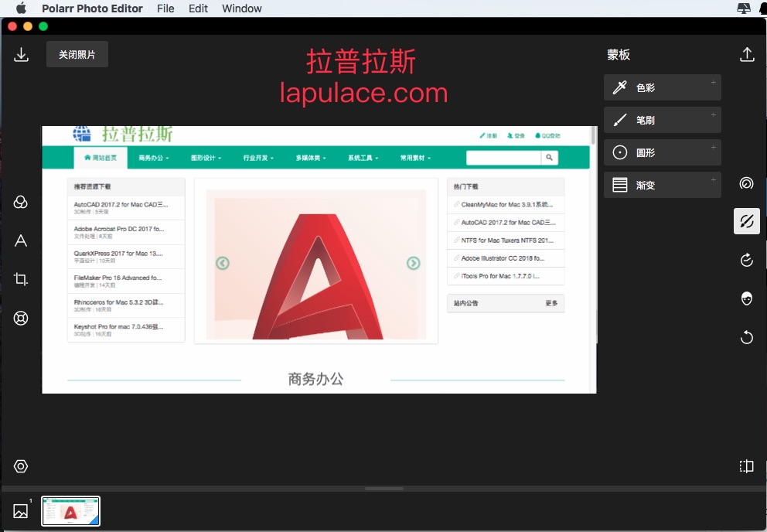Click the filmstrip panel resize handle
Viewport: 767px width, 532px height.
coord(384,489)
